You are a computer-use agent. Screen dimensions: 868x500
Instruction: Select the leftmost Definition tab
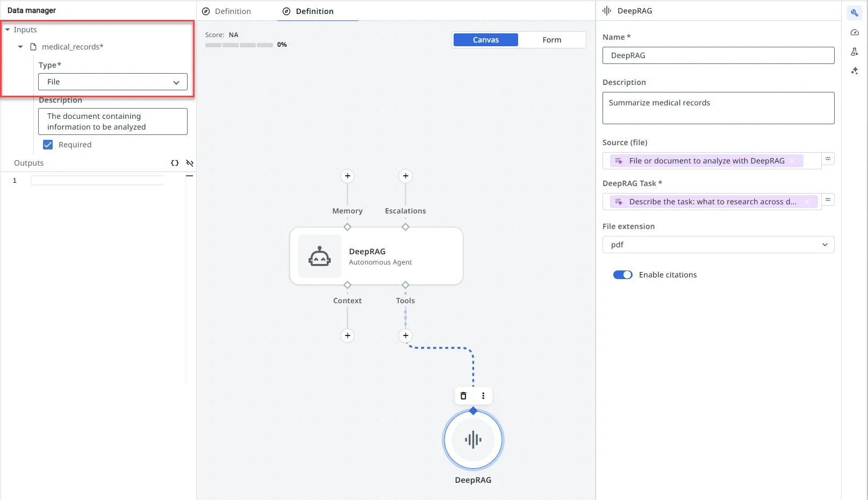point(233,11)
